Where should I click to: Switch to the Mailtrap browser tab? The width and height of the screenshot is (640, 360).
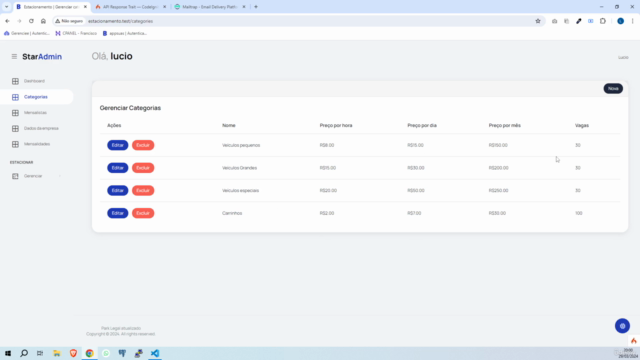click(210, 7)
